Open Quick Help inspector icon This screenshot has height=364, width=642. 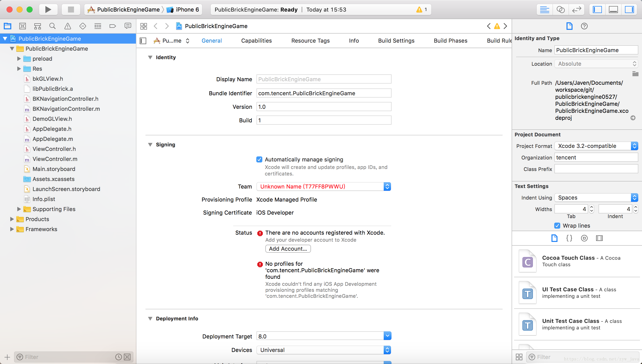pyautogui.click(x=584, y=26)
